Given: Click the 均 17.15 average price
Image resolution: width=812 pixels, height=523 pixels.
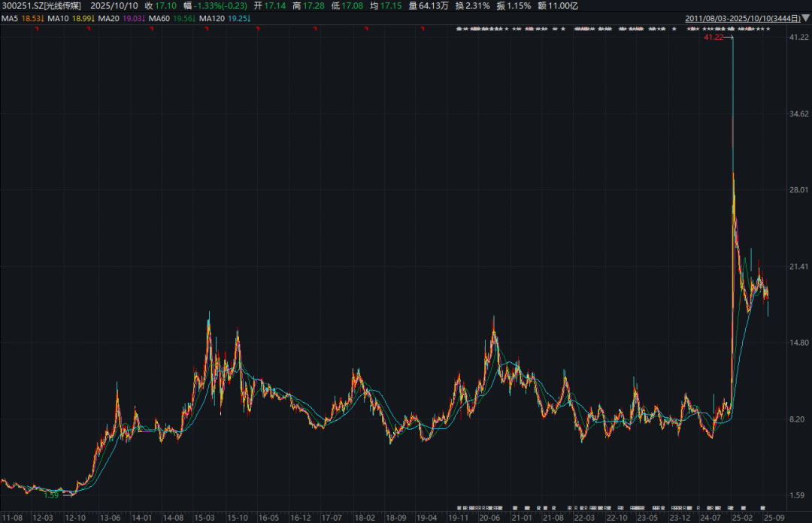Looking at the screenshot, I should [x=386, y=6].
